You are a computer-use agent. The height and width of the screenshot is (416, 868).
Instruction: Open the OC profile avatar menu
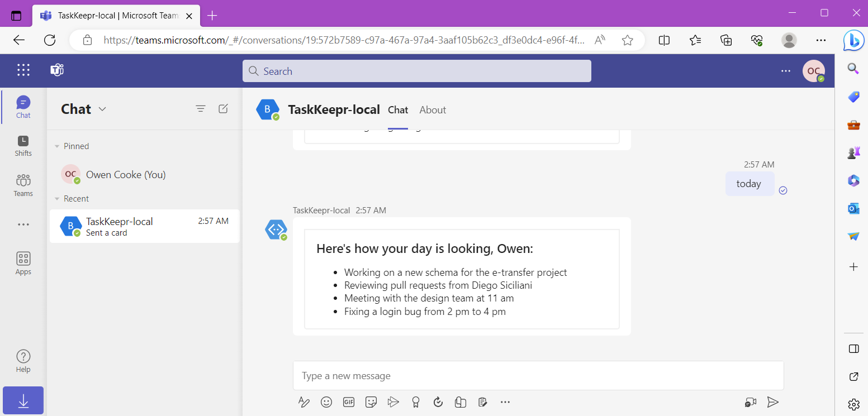click(813, 71)
